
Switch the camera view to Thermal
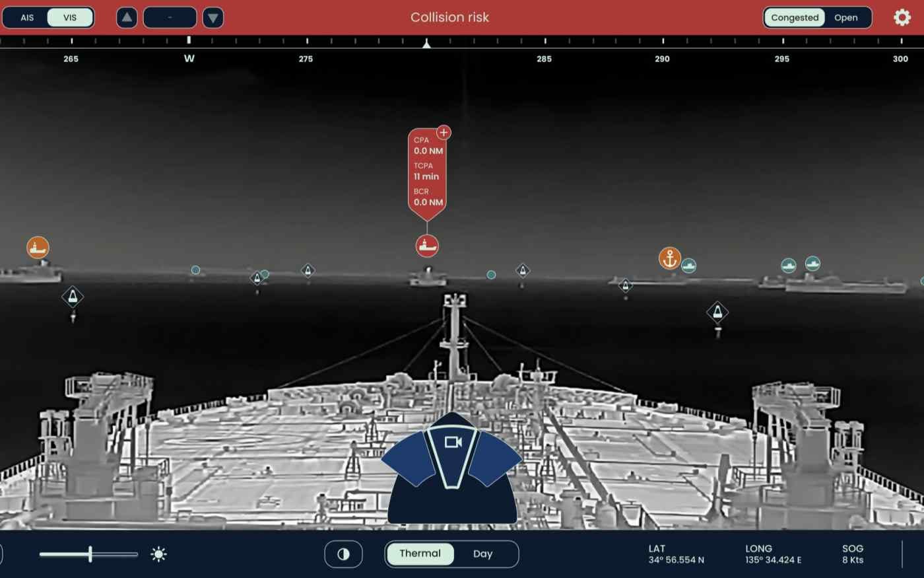(420, 554)
